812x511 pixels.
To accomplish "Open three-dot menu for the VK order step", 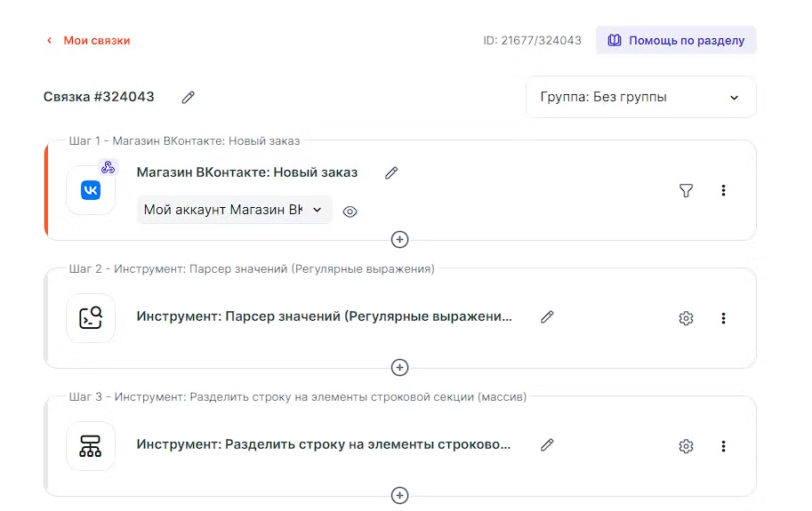I will [x=723, y=190].
